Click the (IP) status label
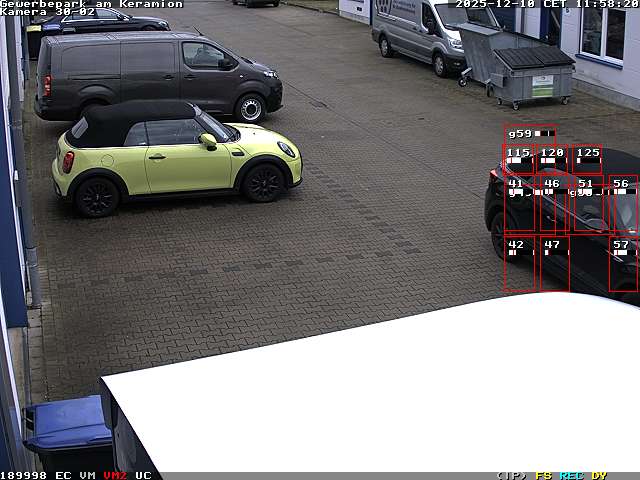The width and height of the screenshot is (640, 480). click(x=511, y=475)
